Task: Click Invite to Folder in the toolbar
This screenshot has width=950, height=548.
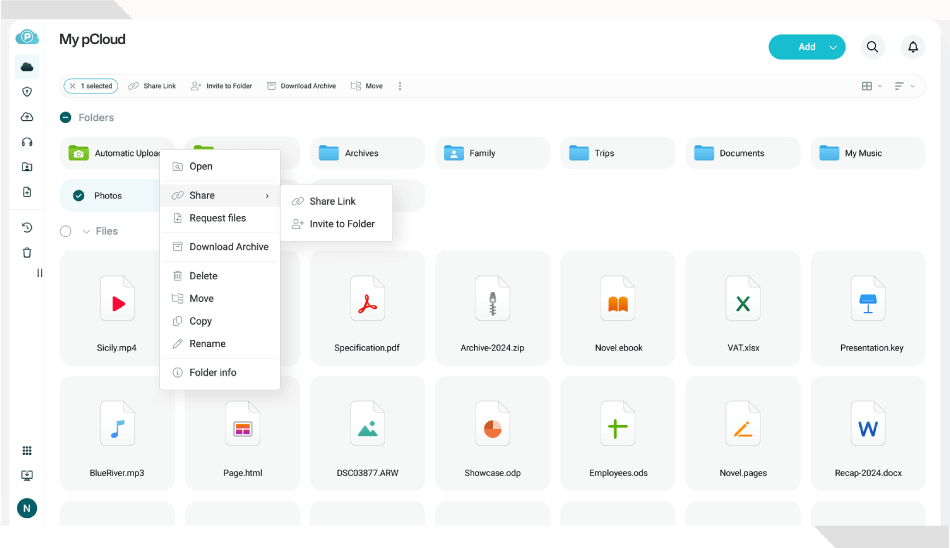Action: [x=221, y=86]
